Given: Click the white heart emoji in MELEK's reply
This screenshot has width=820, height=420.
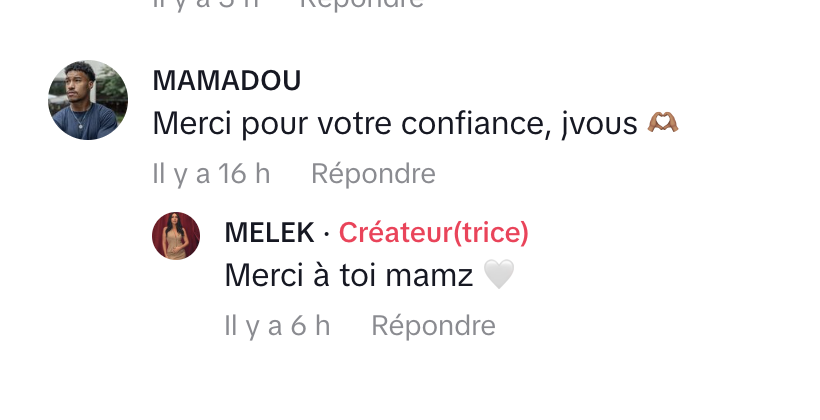Looking at the screenshot, I should 498,275.
